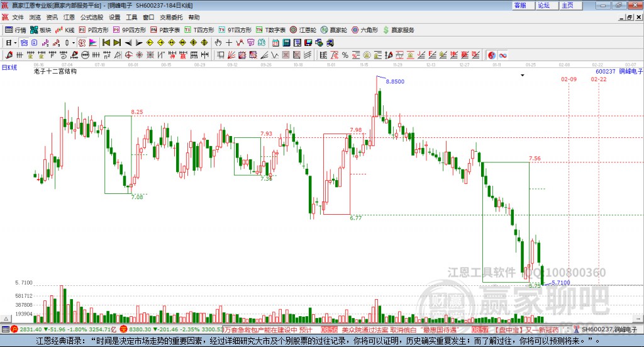Open the 9P四方形 tool
This screenshot has width=644, height=347.
pyautogui.click(x=130, y=30)
